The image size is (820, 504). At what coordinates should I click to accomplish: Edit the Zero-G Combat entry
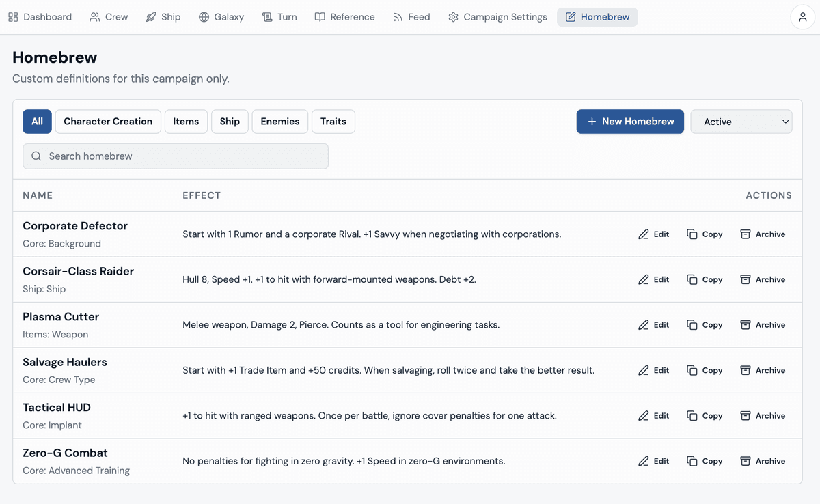click(x=654, y=461)
